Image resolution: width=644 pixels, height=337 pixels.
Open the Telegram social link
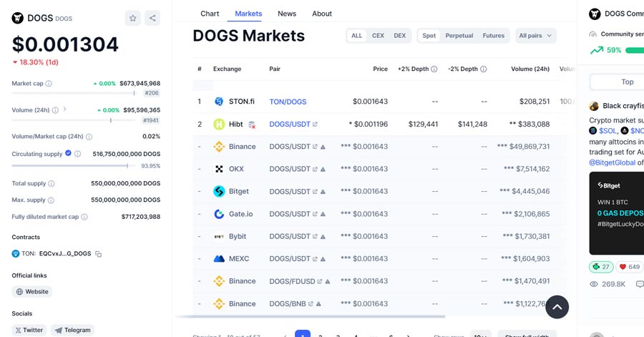(x=73, y=330)
